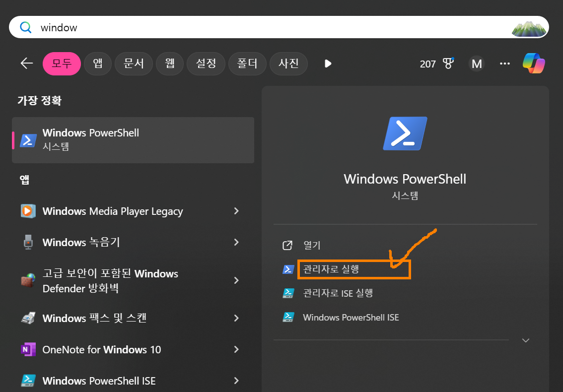Choose 관리자로 ISE 실행
This screenshot has height=392, width=563.
click(x=338, y=293)
